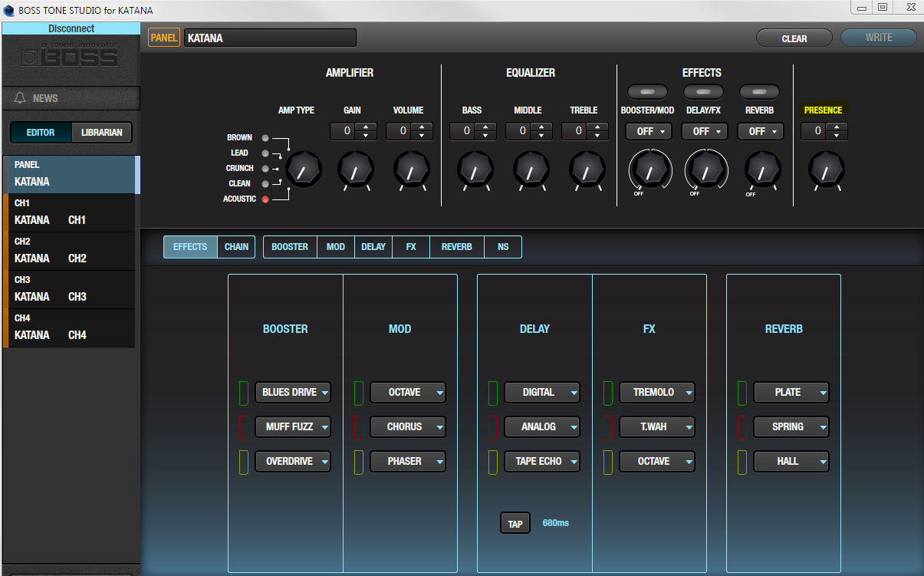The image size is (924, 576).
Task: Open the Mod tab
Action: pyautogui.click(x=336, y=247)
